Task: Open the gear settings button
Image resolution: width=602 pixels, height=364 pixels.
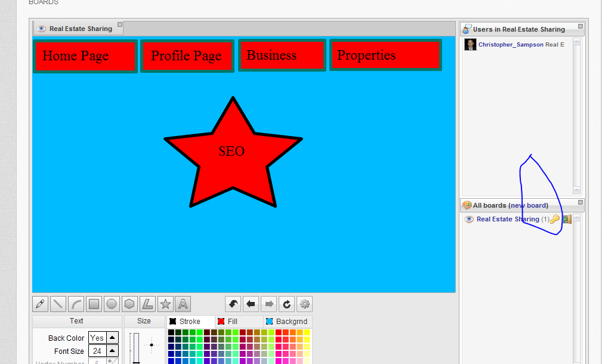Action: point(304,304)
